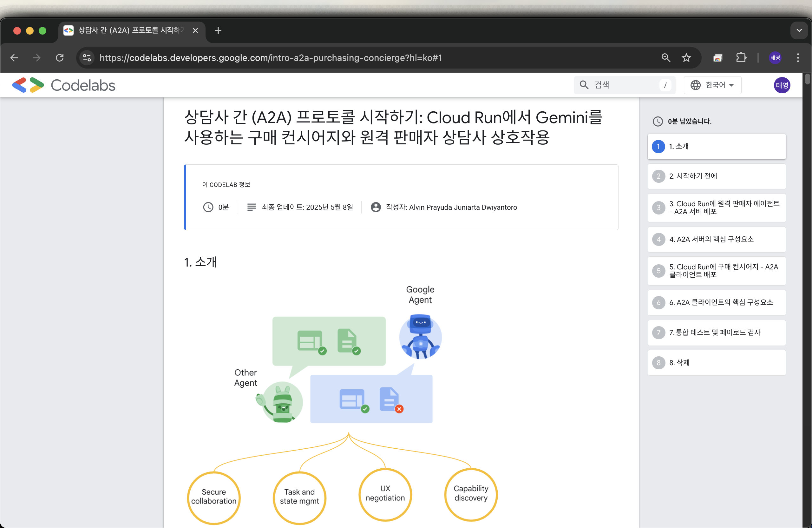
Task: Click the 1. 소개 section heading
Action: tap(200, 262)
